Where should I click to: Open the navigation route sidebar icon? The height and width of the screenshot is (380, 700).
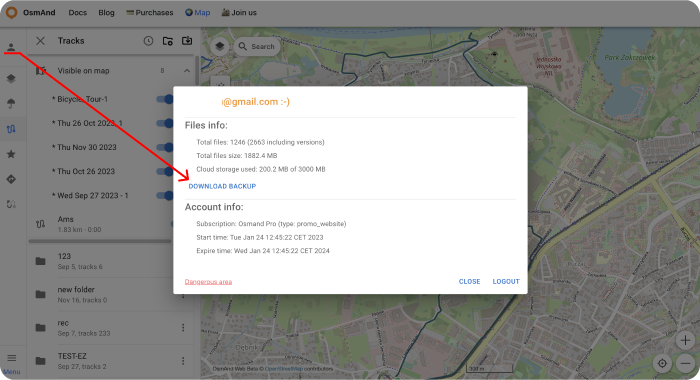pyautogui.click(x=11, y=179)
